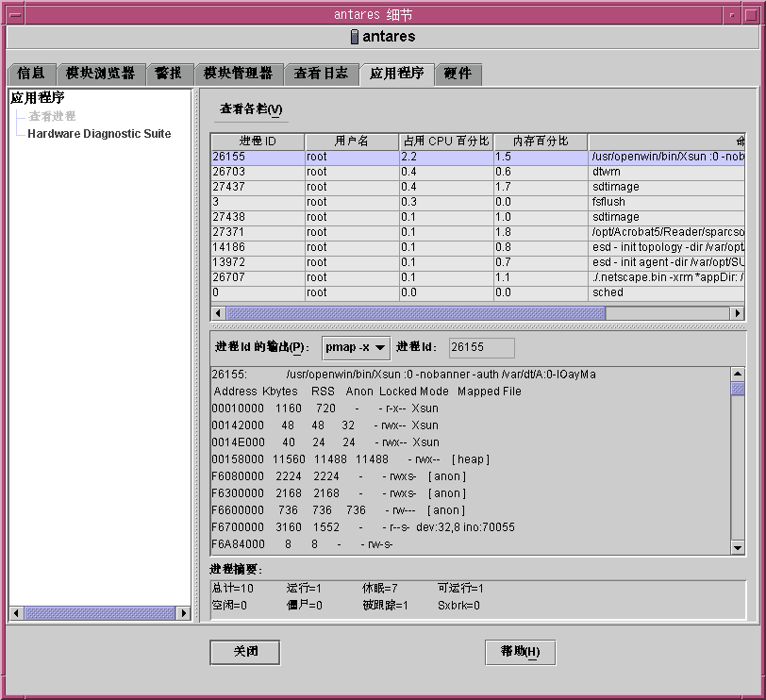Open the 查看各栏(V) menu
The image size is (766, 700).
(x=251, y=108)
